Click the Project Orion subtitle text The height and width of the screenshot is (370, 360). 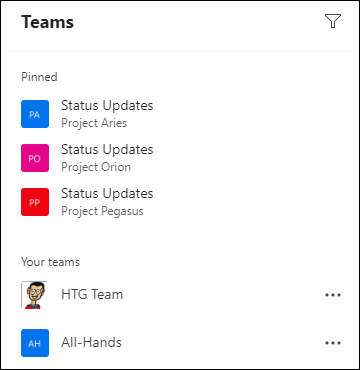pyautogui.click(x=96, y=167)
